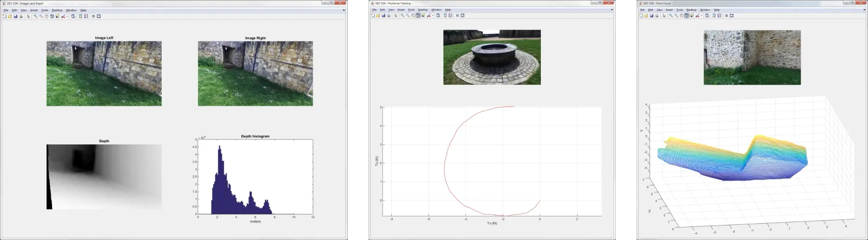
Task: Show Plot Tools in Point Cloud window
Action: tap(731, 16)
